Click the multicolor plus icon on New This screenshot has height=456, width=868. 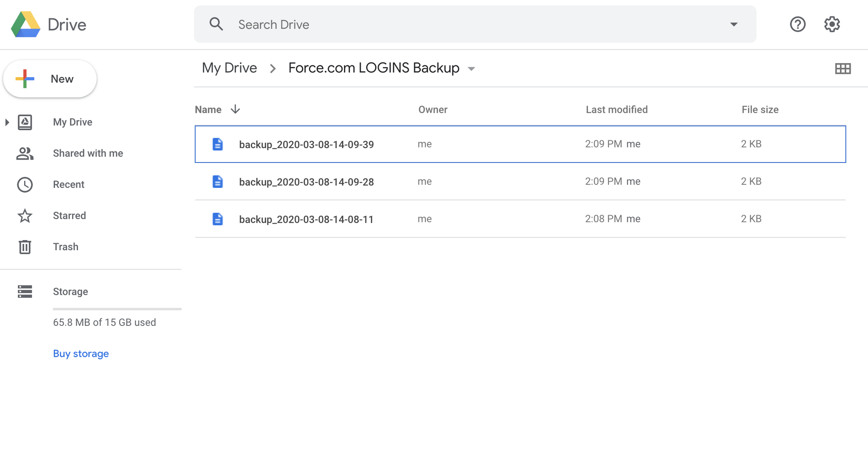pos(25,79)
